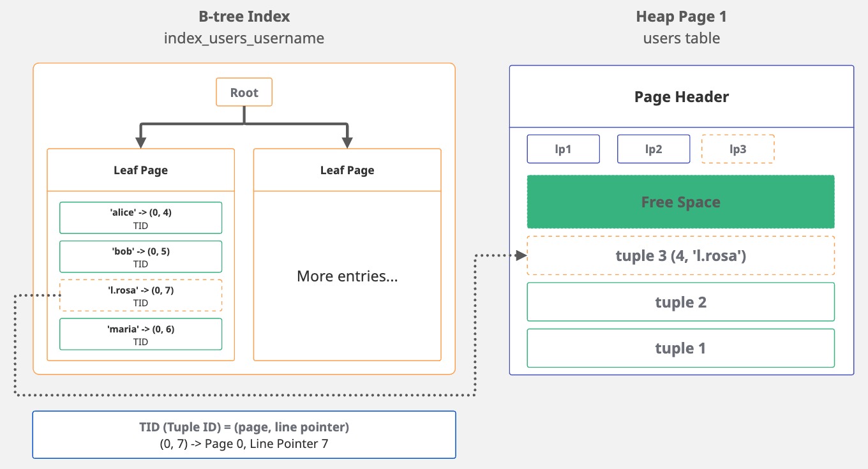This screenshot has width=868, height=469.
Task: Click the tuple 2 box
Action: pyautogui.click(x=680, y=302)
